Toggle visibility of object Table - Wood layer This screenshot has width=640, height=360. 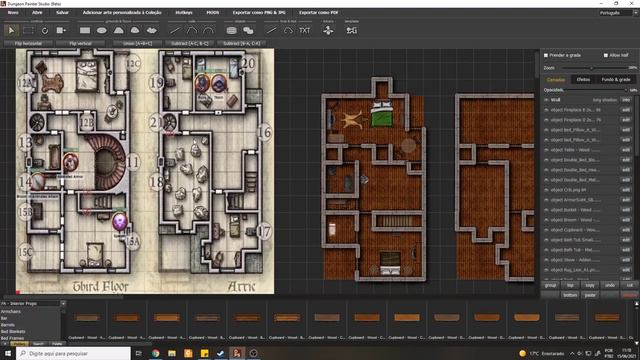[547, 150]
